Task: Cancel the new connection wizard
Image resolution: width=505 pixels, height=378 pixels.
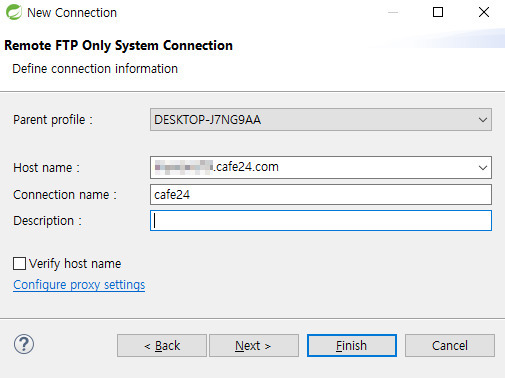Action: click(x=450, y=346)
